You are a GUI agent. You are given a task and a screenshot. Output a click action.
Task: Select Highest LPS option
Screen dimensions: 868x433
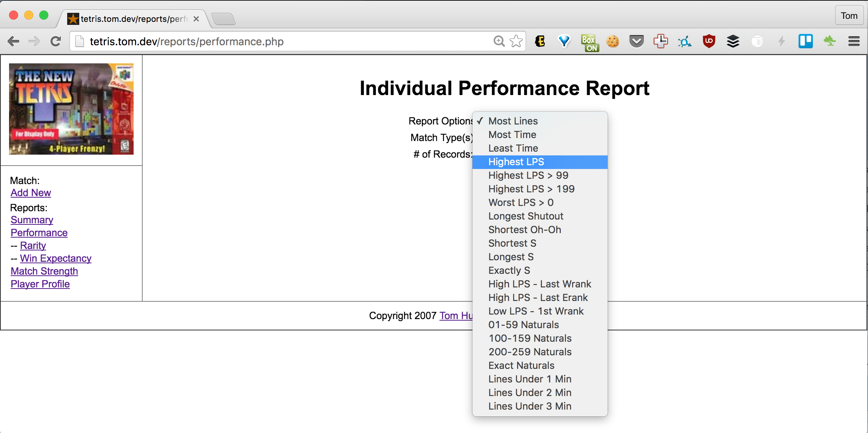(516, 162)
